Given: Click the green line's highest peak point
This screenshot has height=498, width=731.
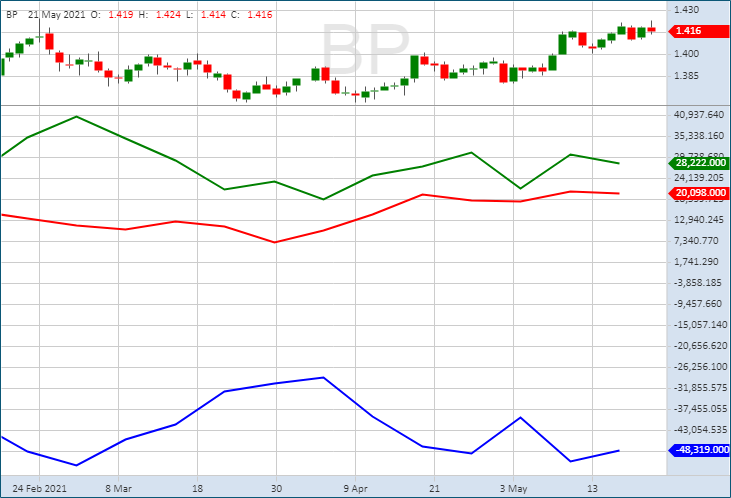Looking at the screenshot, I should tap(76, 117).
